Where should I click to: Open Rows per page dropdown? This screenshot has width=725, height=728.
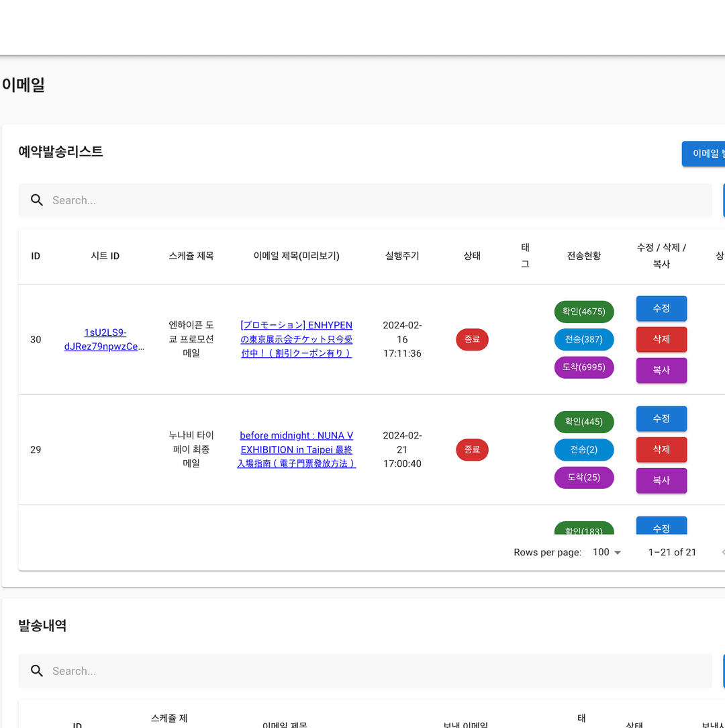[x=607, y=552]
